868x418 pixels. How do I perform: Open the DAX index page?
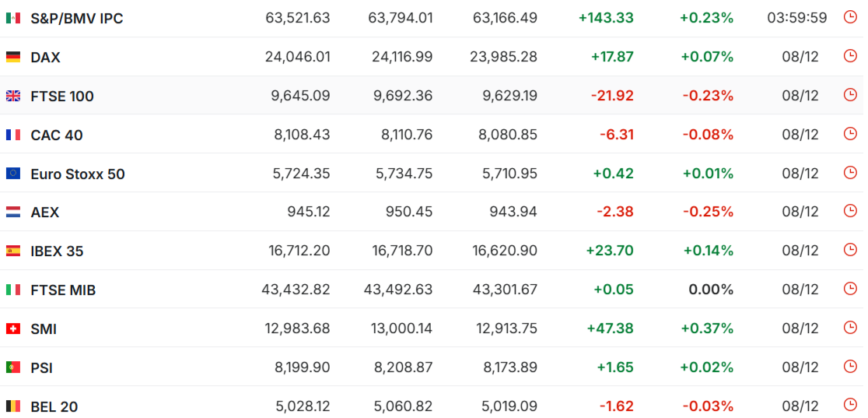45,57
